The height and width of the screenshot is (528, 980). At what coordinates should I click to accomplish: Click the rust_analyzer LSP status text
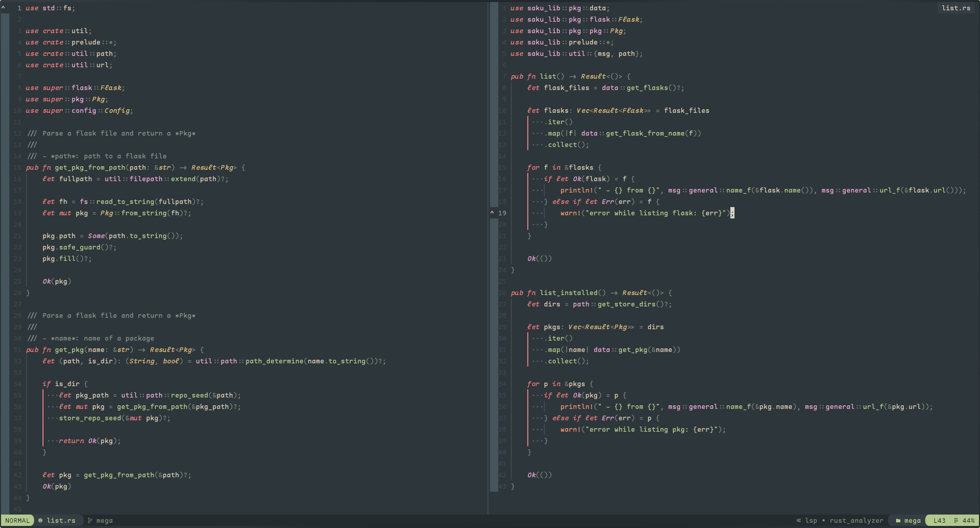856,520
